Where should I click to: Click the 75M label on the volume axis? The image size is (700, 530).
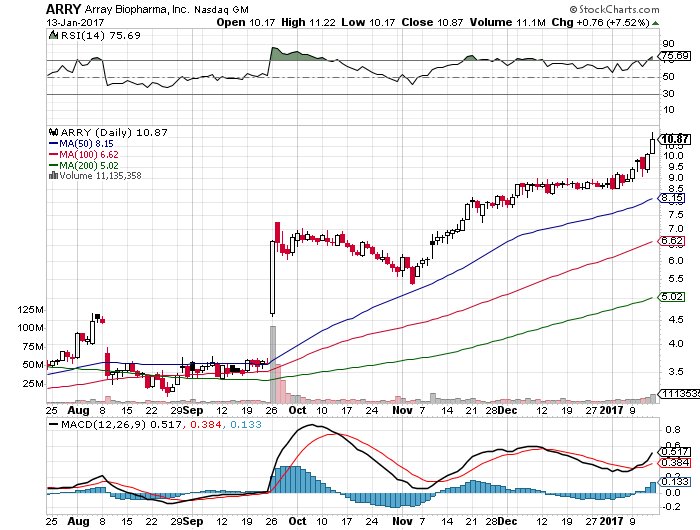33,346
